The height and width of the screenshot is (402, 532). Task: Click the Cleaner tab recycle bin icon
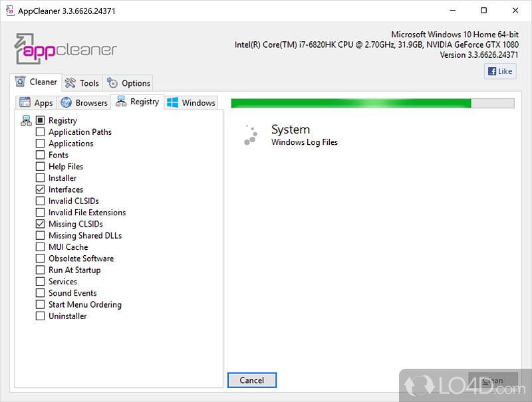click(21, 82)
